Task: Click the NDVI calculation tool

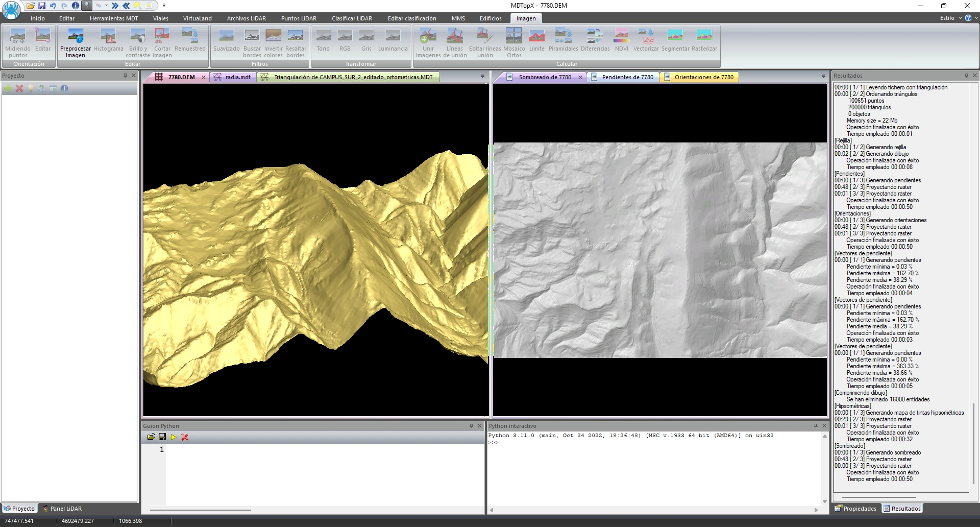Action: 622,40
